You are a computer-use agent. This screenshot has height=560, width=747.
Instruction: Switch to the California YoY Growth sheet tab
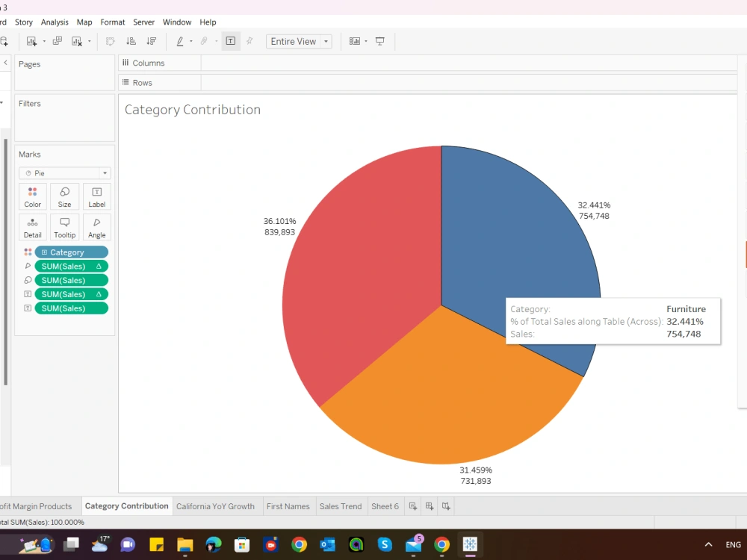tap(216, 506)
